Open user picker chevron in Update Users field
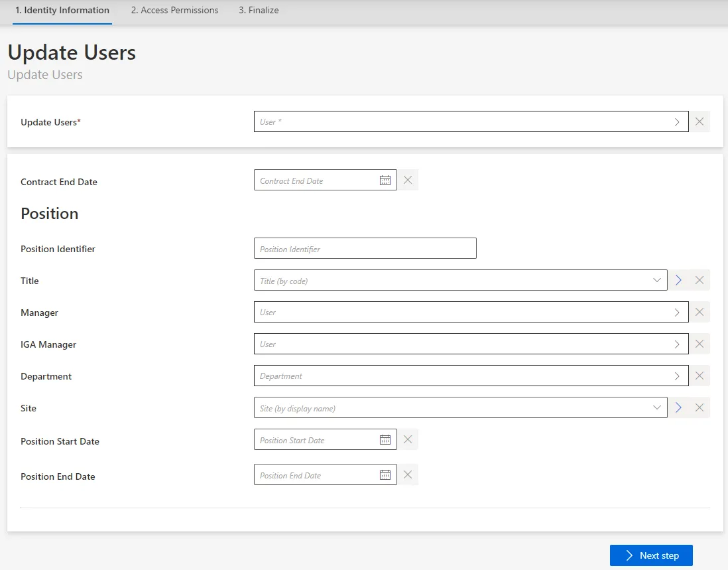This screenshot has height=570, width=728. pos(677,121)
